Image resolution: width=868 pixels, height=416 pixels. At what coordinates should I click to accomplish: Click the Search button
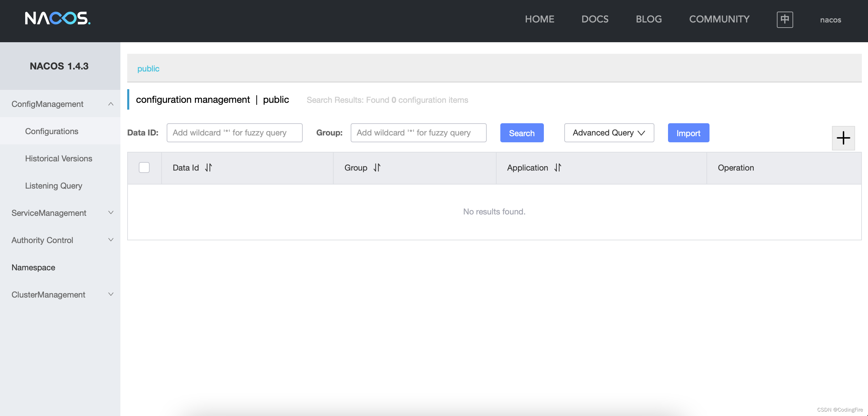[522, 133]
